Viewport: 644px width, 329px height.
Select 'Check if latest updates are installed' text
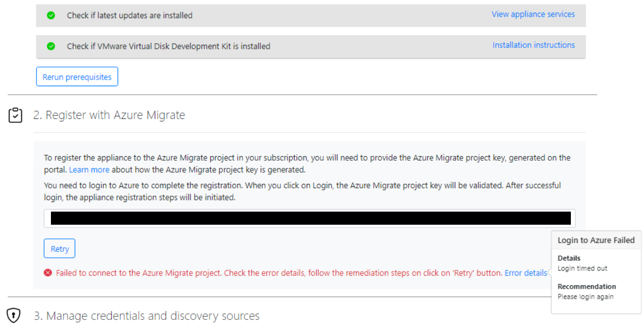[130, 16]
